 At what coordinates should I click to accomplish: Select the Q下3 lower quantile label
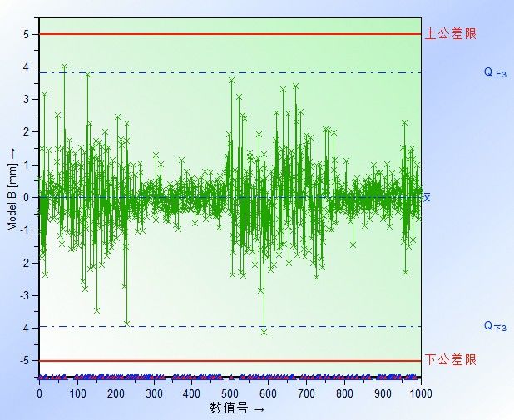(x=496, y=327)
